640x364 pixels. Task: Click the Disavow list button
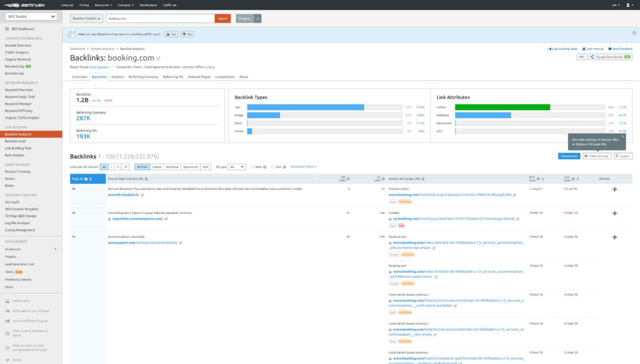pyautogui.click(x=569, y=156)
